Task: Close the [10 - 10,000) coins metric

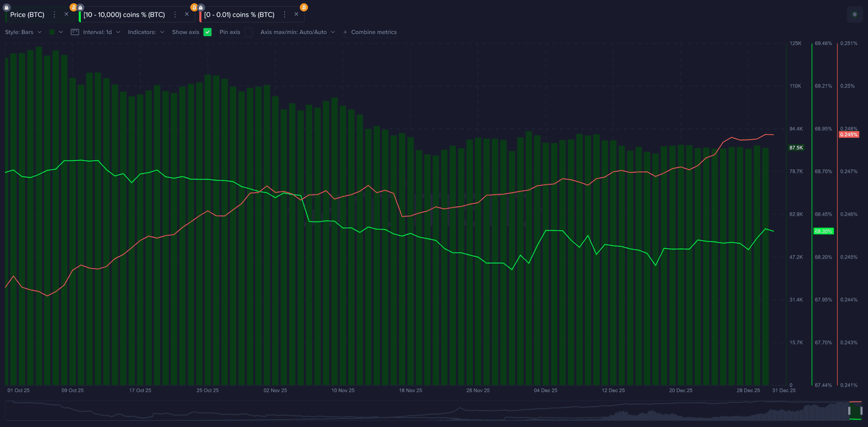Action: click(x=187, y=14)
